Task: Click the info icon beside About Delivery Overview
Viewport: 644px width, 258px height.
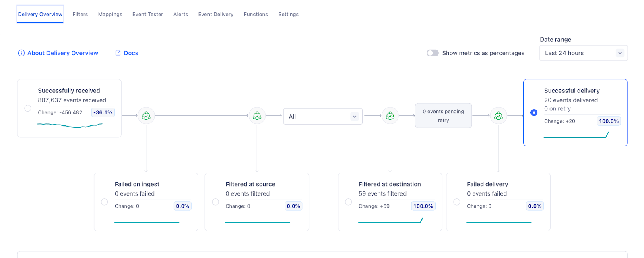Action: 21,53
